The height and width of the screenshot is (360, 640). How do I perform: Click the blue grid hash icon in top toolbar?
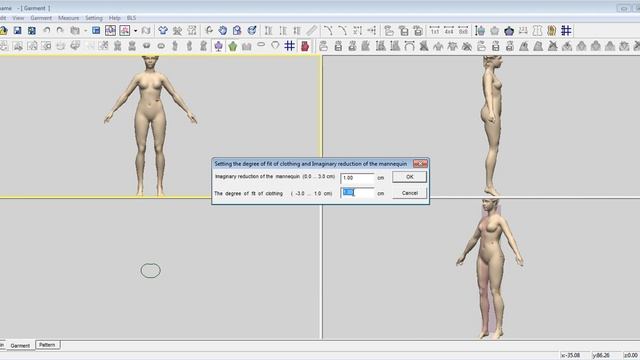tap(566, 31)
